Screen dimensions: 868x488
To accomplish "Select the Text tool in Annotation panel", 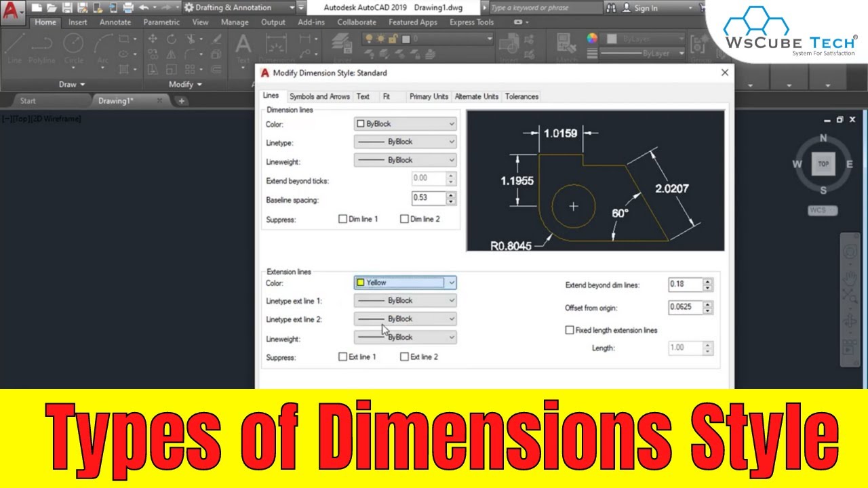I will [243, 49].
